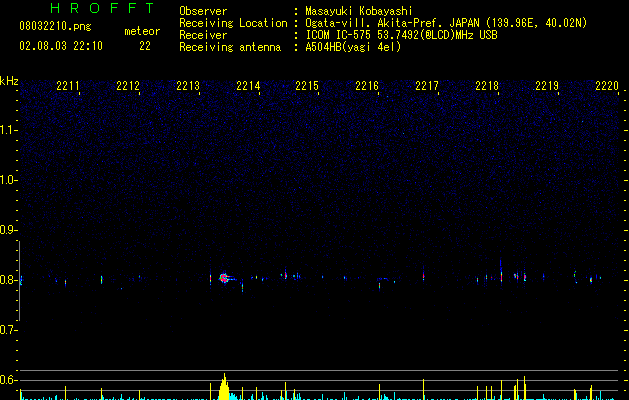Click the 0.8 frequency axis label

click(8, 280)
